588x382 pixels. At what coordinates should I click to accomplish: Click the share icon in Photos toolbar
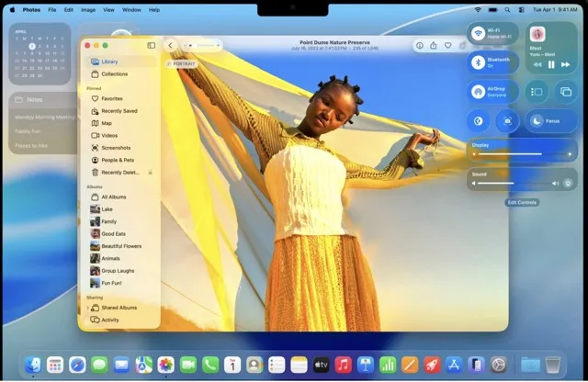point(434,45)
